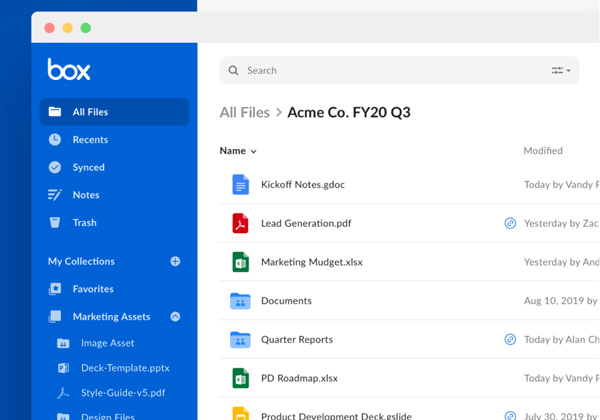Screen dimensions: 600x420
Task: Click the Deck-Template PowerPoint icon
Action: tap(63, 368)
